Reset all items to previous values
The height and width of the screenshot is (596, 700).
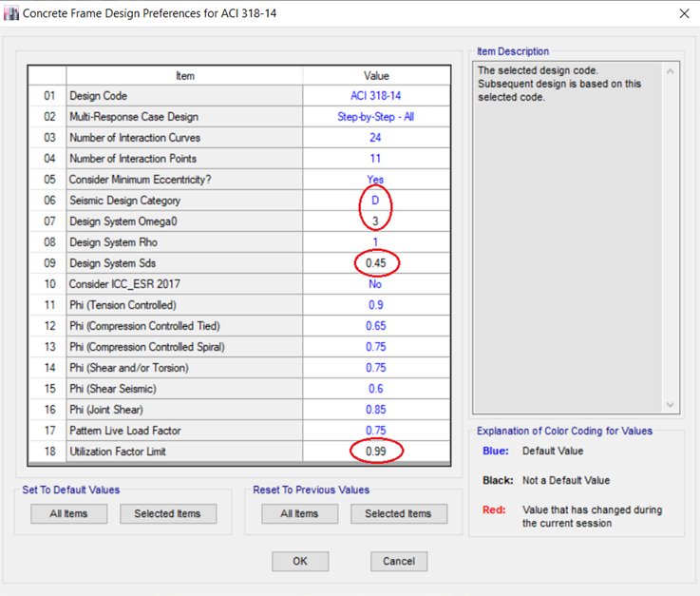tap(299, 513)
